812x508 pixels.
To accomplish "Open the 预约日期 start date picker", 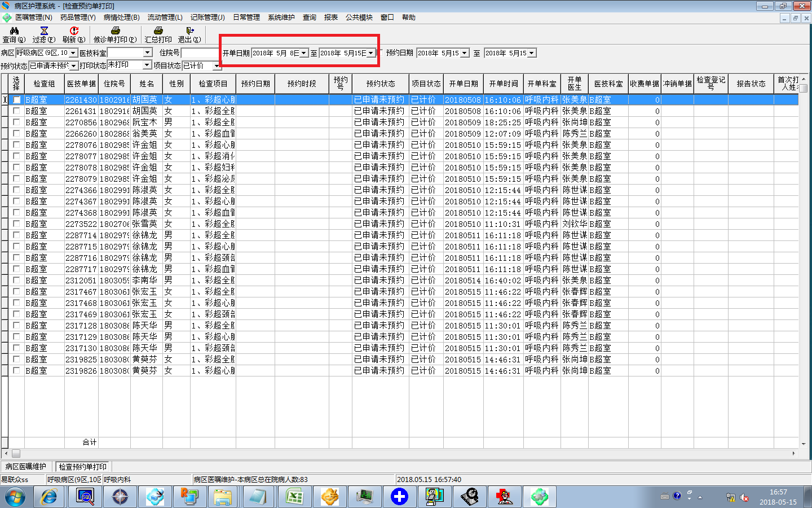I will 465,53.
